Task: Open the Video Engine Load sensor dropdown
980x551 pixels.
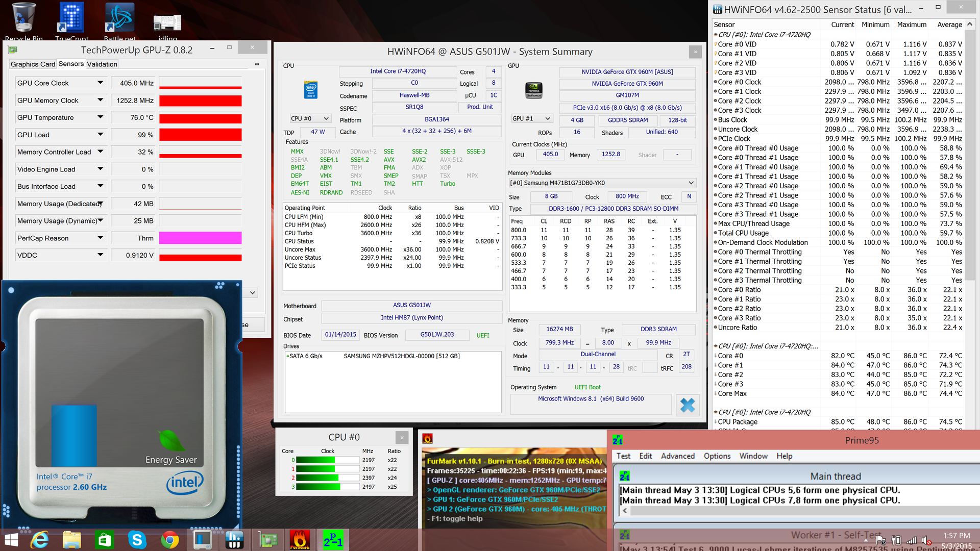Action: pyautogui.click(x=100, y=169)
